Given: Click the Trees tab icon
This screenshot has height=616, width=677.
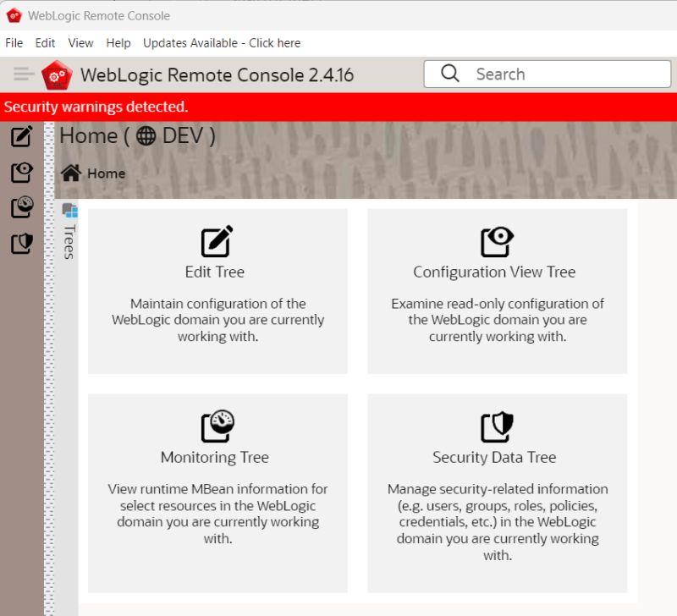Looking at the screenshot, I should (x=70, y=210).
